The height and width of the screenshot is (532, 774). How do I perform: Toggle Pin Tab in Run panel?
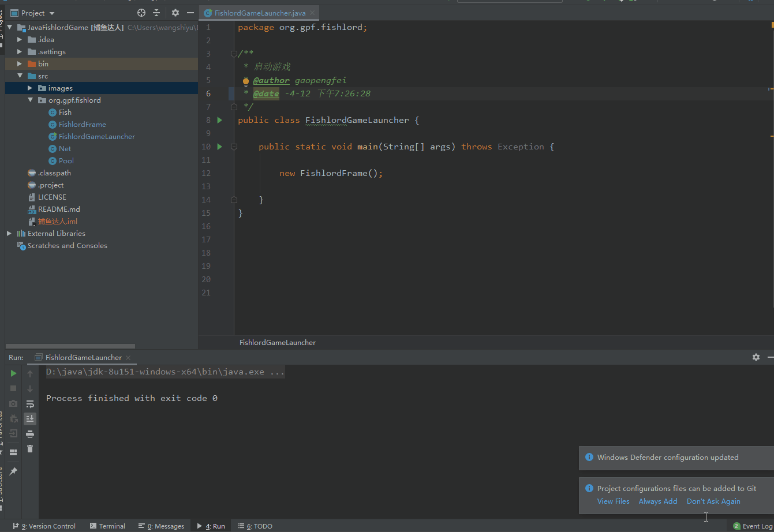coord(13,471)
